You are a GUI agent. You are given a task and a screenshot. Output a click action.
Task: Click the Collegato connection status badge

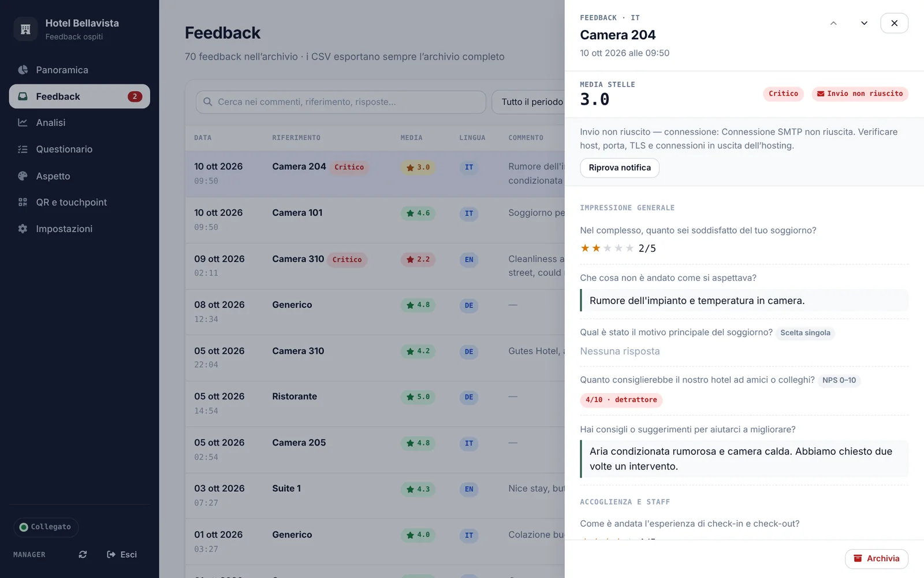pyautogui.click(x=46, y=527)
